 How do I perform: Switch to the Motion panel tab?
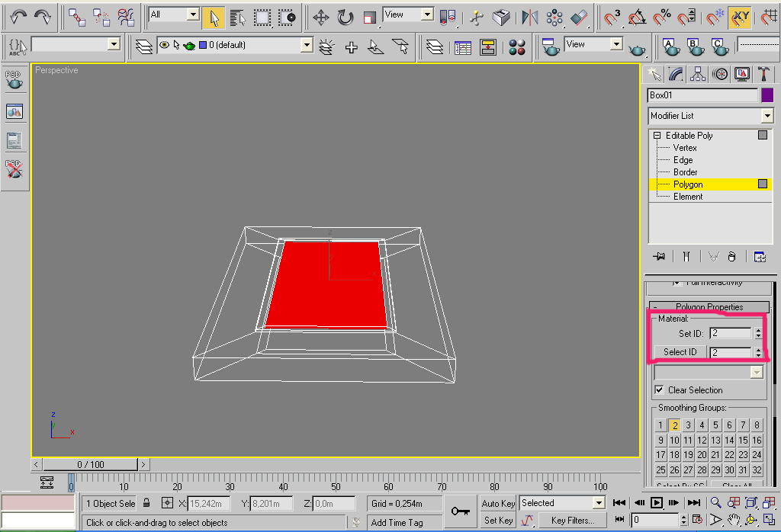click(720, 74)
